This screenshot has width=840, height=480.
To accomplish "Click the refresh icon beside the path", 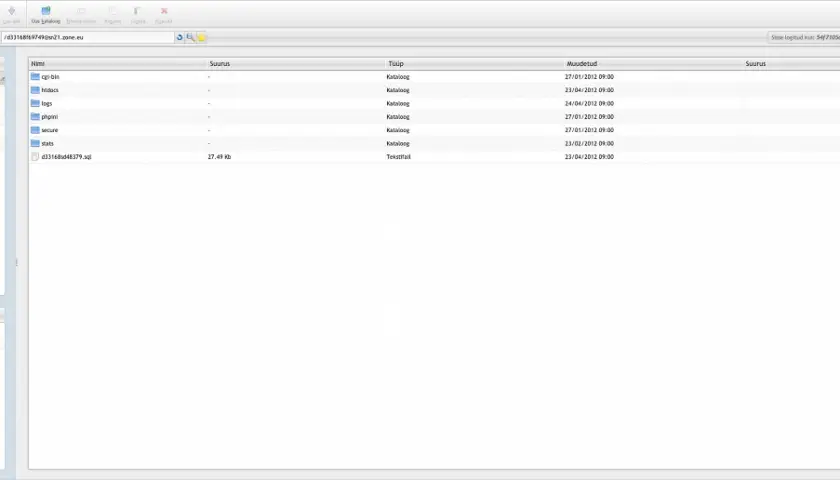I will click(x=180, y=38).
